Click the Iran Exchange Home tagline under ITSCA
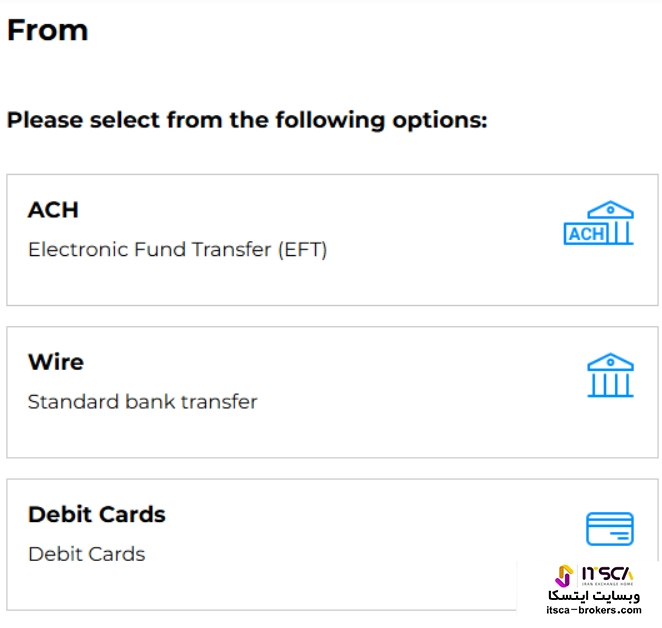Screen dimensions: 662x628 608,584
